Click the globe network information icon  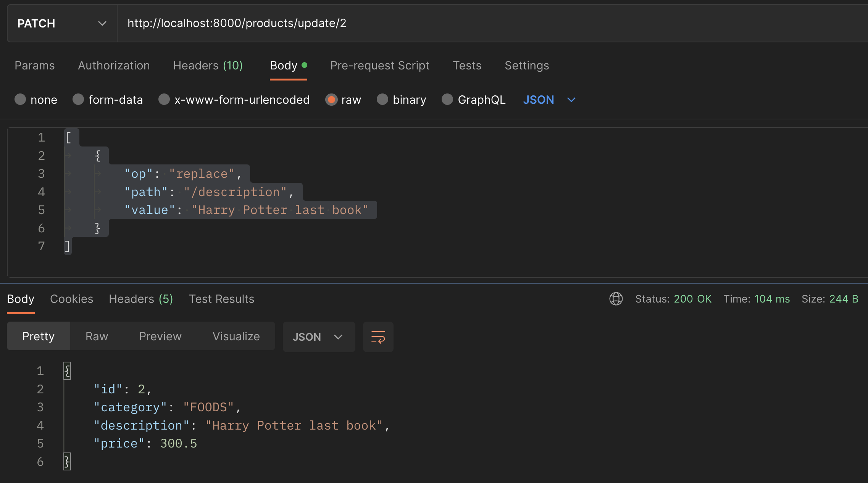point(616,299)
